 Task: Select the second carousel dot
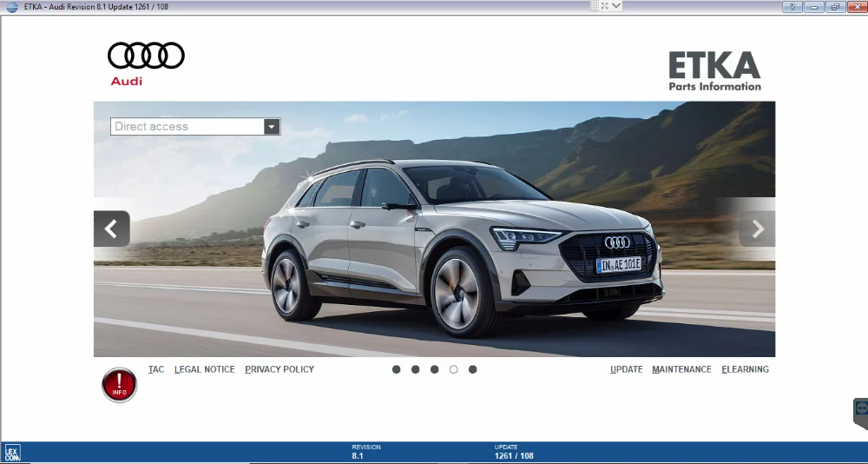point(415,369)
